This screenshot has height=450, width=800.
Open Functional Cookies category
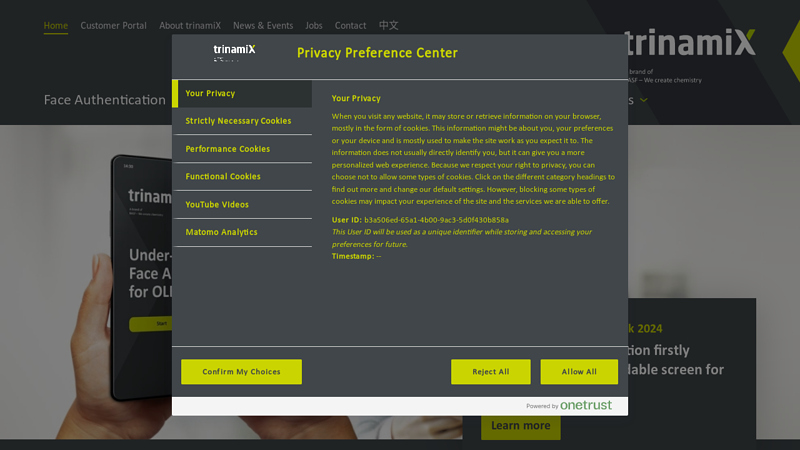(x=242, y=177)
